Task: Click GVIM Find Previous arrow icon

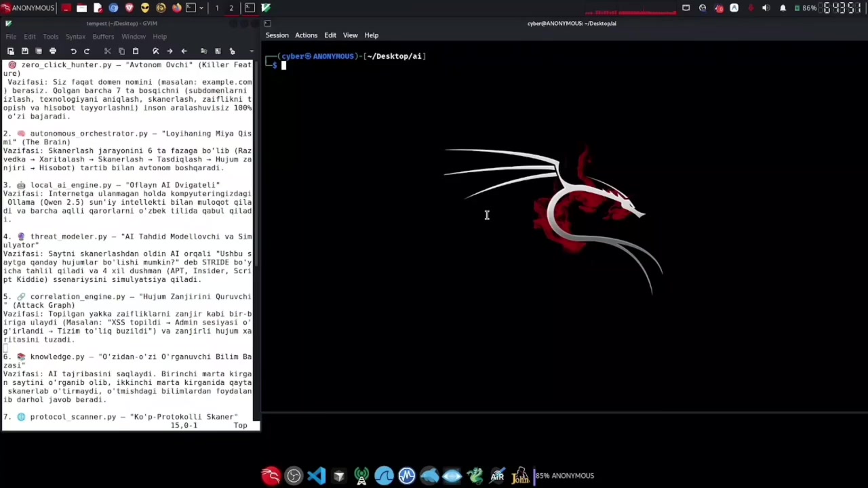Action: (x=184, y=52)
